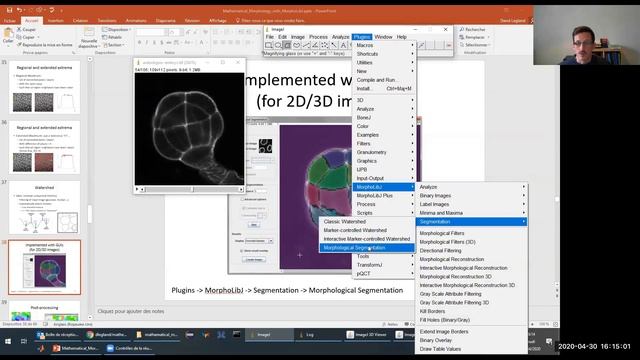Expand the Shortcuts submenu
This screenshot has height=360, width=640.
click(x=384, y=54)
